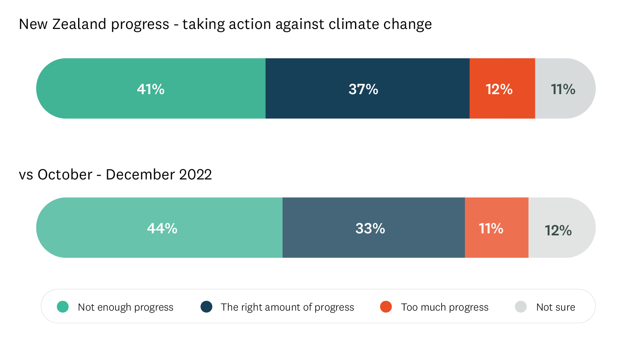Click the orange Too much progress legend dot

pyautogui.click(x=386, y=307)
